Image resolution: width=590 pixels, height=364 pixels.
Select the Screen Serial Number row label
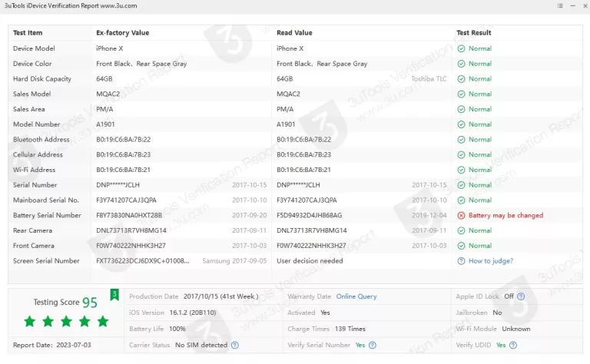tap(46, 260)
